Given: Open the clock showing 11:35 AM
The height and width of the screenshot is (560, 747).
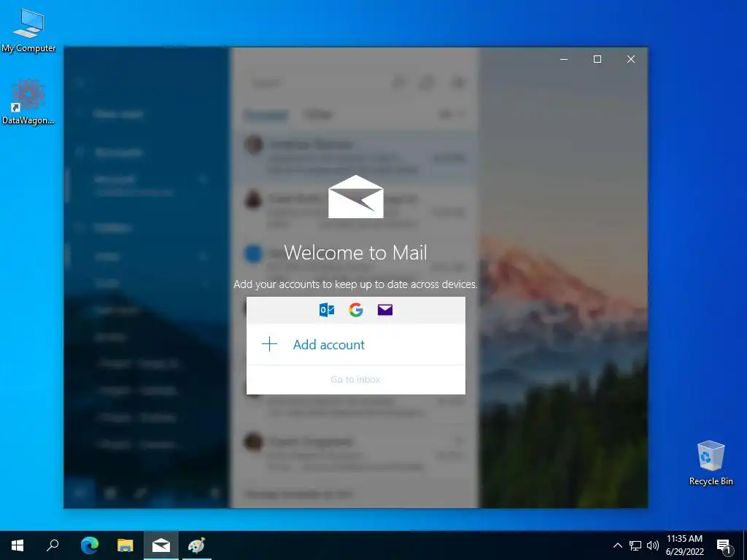Looking at the screenshot, I should [684, 545].
